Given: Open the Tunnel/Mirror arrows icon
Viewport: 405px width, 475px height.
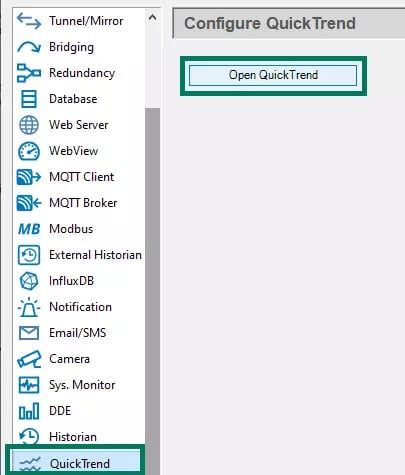Looking at the screenshot, I should (29, 21).
